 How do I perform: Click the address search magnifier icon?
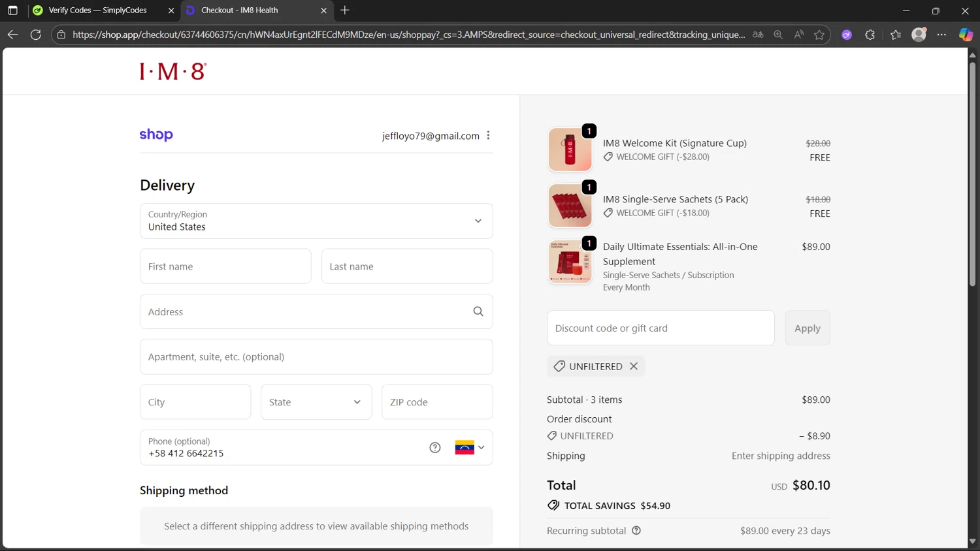[478, 311]
